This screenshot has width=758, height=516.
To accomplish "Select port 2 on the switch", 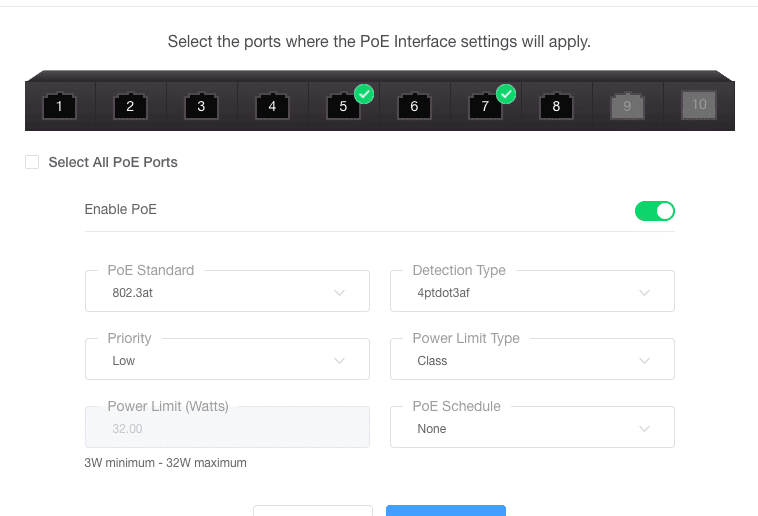I will [x=130, y=106].
